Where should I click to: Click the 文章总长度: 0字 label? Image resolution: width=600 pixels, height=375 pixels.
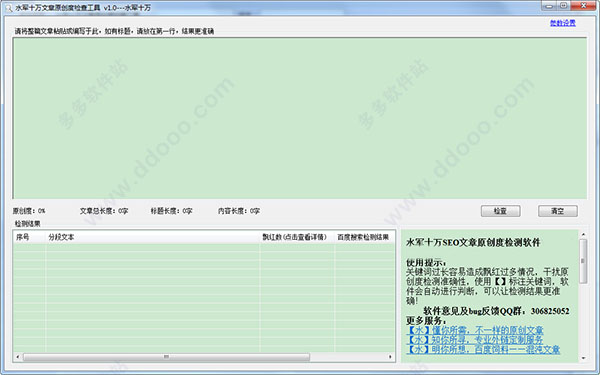[x=104, y=211]
